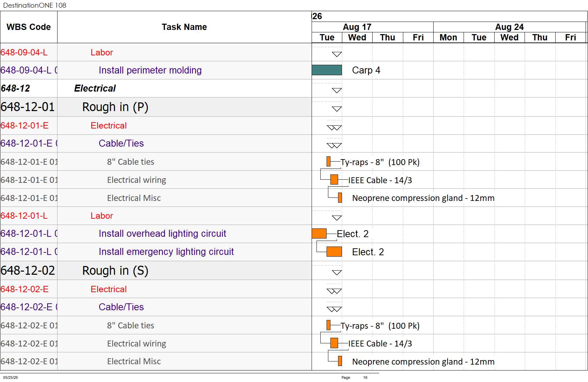Select the Install emergency lighting circuit task name
This screenshot has height=382, width=588.
coord(166,251)
